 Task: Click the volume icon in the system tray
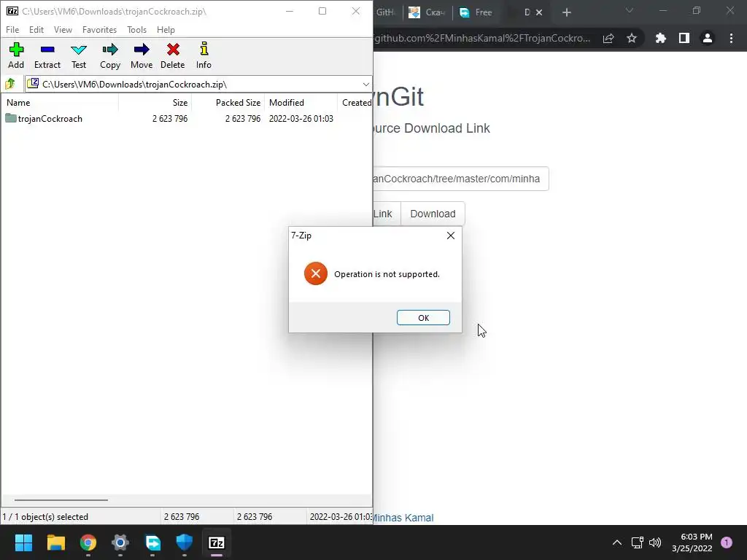tap(655, 542)
